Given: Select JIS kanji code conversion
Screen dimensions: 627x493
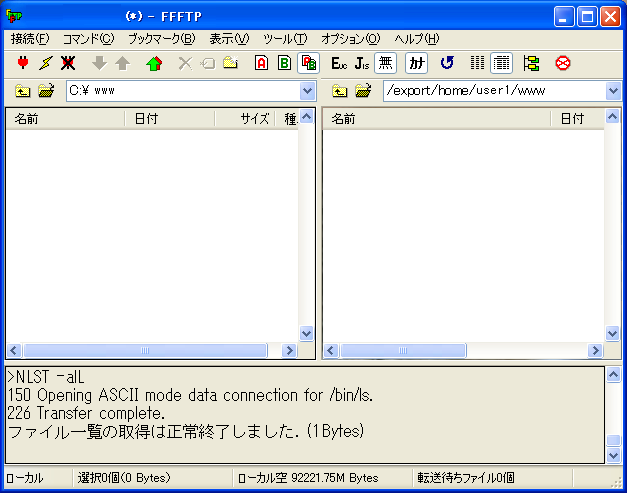Looking at the screenshot, I should (362, 63).
